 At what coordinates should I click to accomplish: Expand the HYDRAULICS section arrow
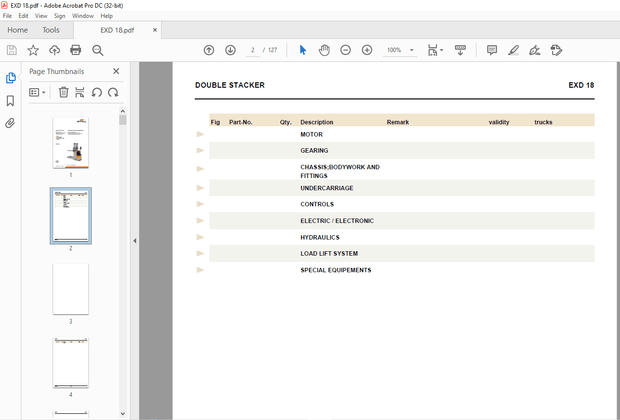click(200, 237)
